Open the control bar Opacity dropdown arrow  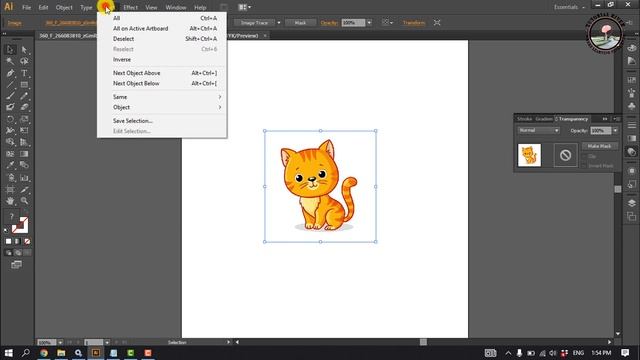click(369, 23)
